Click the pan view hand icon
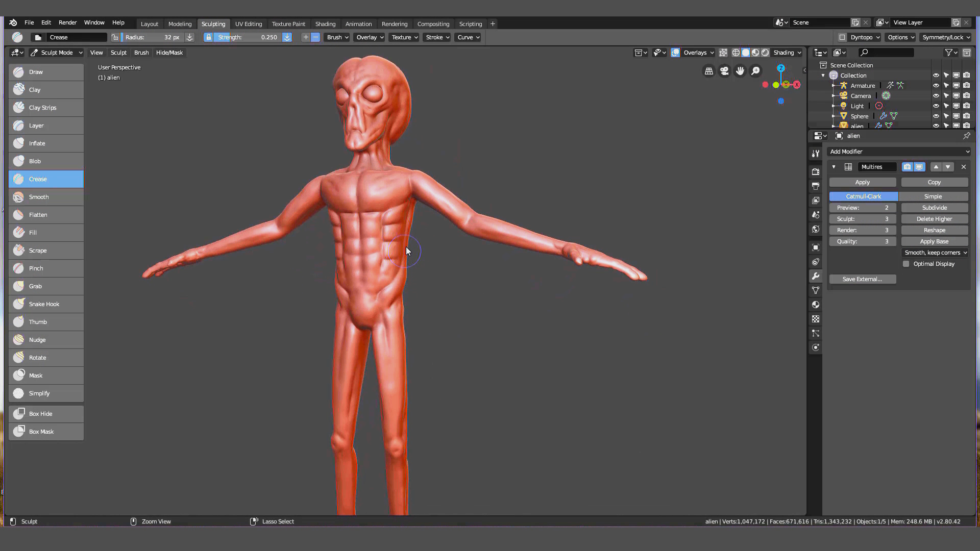This screenshot has width=980, height=551. [x=740, y=71]
